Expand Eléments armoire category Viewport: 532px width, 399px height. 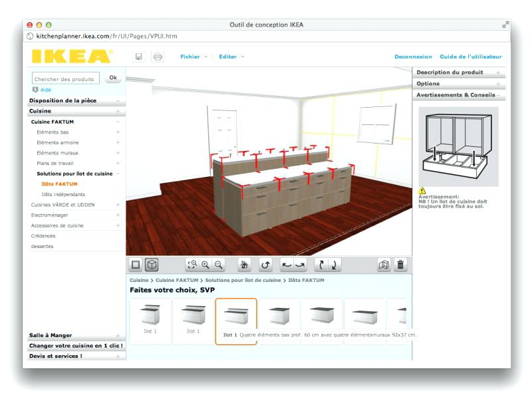click(x=118, y=142)
